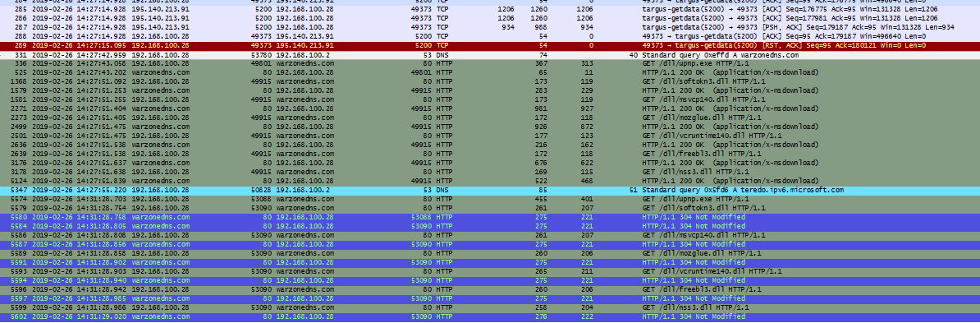Select packet 5596 GET /dll/freebl3.dll

[x=490, y=289]
